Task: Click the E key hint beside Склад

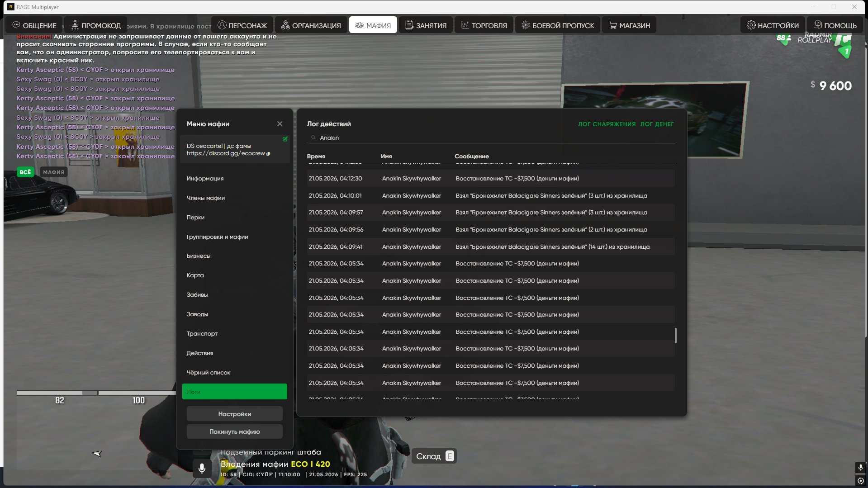Action: [x=450, y=456]
